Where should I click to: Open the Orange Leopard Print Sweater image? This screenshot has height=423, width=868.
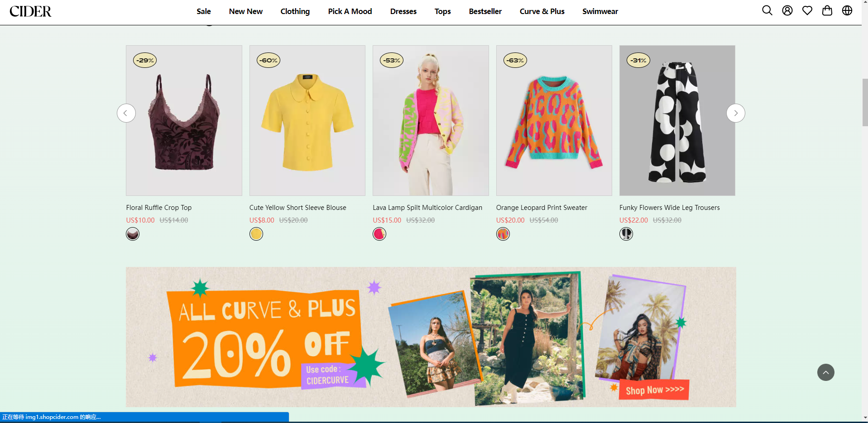point(554,120)
